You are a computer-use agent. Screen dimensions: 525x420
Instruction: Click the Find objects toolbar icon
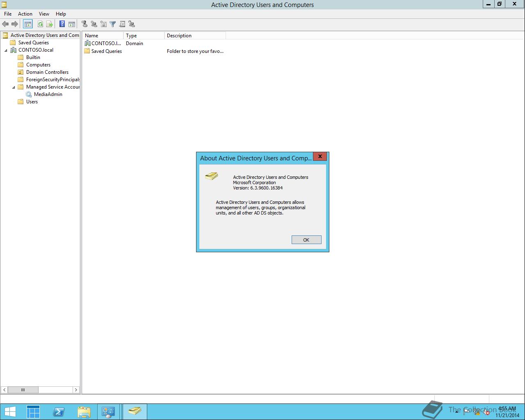tap(122, 24)
